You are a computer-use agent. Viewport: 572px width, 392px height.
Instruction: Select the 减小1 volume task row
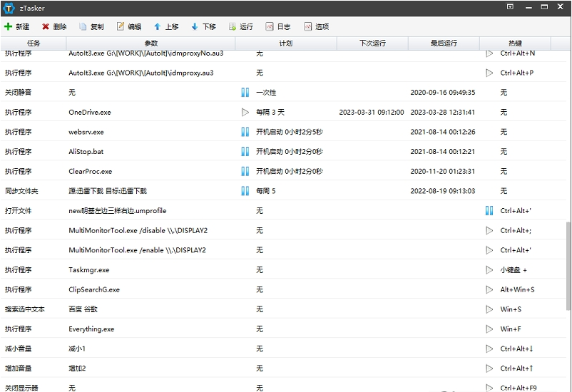click(x=283, y=349)
